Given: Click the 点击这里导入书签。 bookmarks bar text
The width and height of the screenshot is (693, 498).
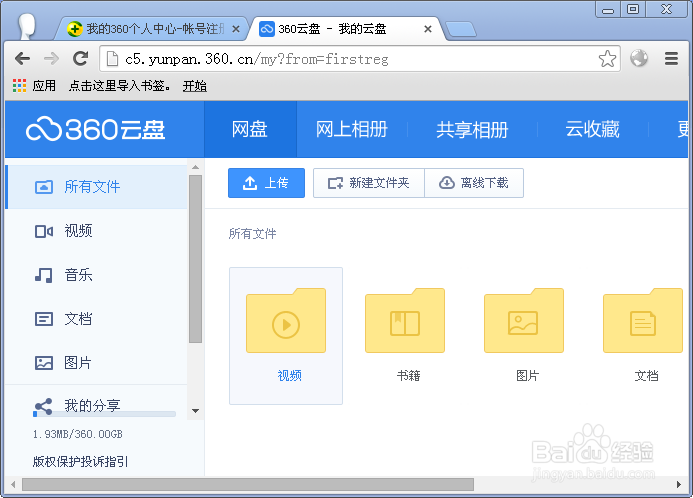Looking at the screenshot, I should pyautogui.click(x=119, y=86).
